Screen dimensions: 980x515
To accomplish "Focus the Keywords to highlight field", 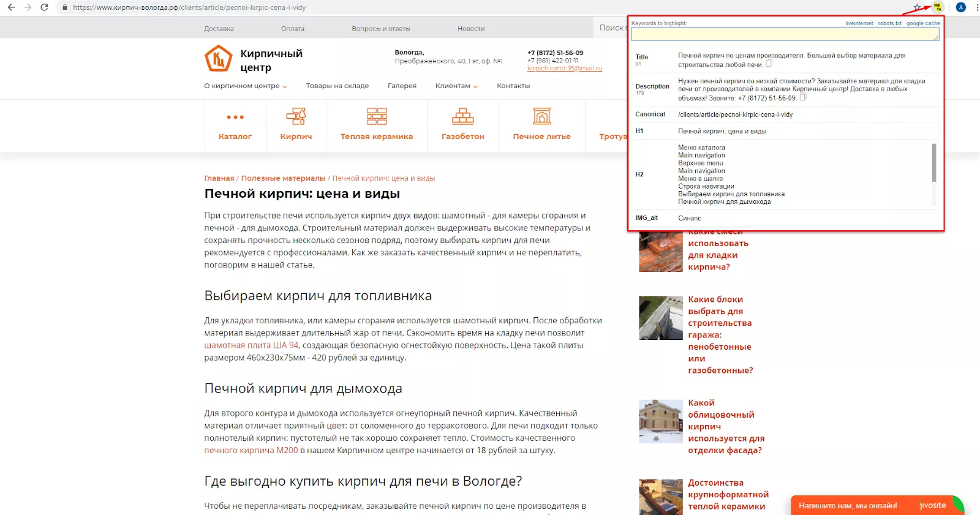I will pyautogui.click(x=785, y=34).
